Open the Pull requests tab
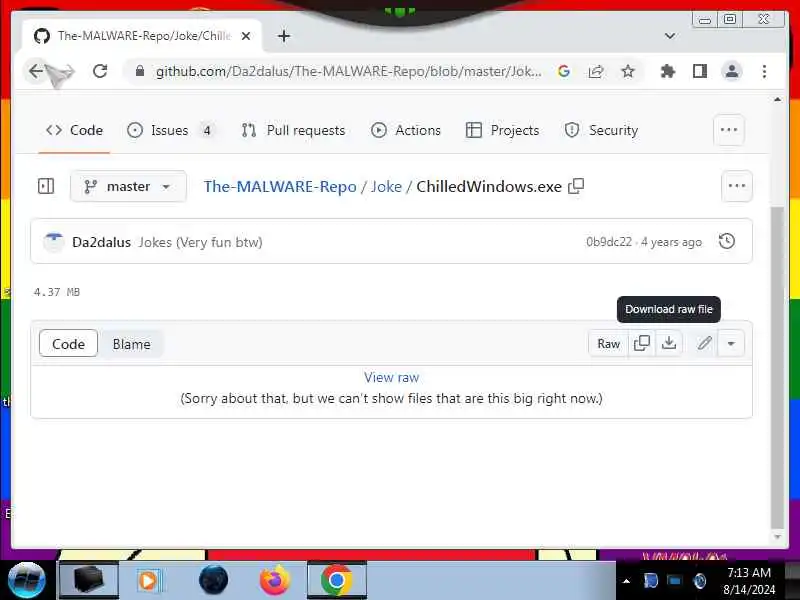The width and height of the screenshot is (800, 600). pyautogui.click(x=293, y=131)
